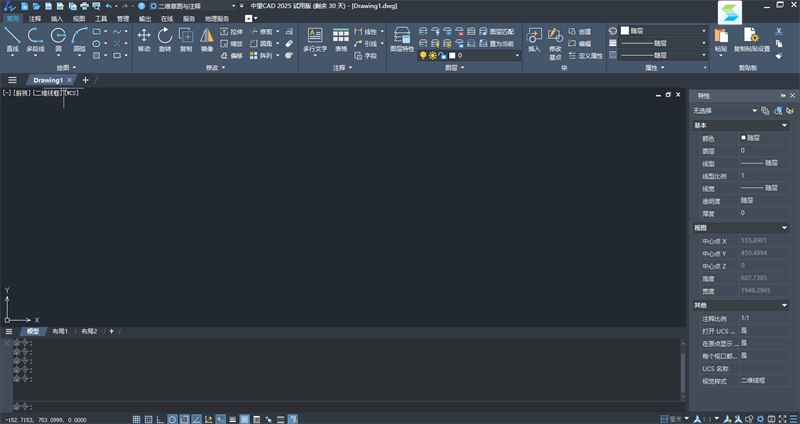800x424 pixels.
Task: Expand the 无选择 selection dropdown in properties
Action: point(726,110)
